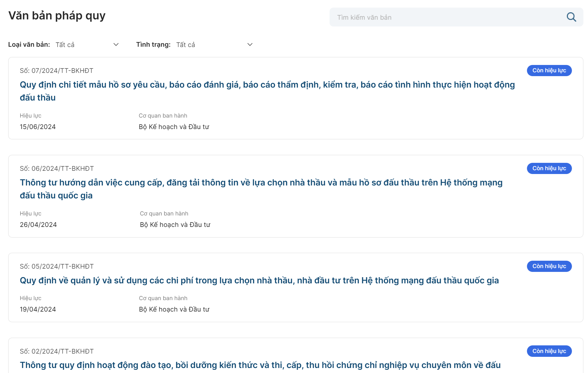
Task: Click Còn hiệu lực badge on 07/2024/TT-BKHĐT
Action: [x=549, y=71]
